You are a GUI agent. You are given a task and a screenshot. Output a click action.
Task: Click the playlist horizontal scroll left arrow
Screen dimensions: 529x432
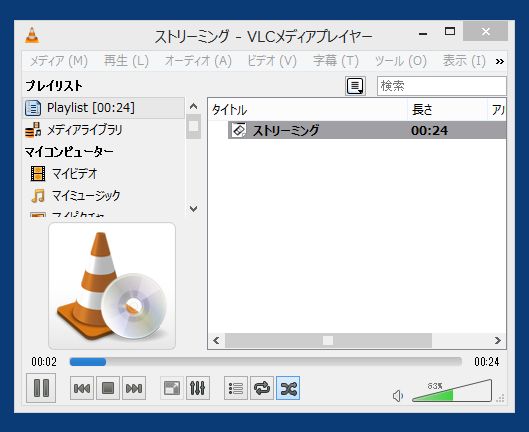pyautogui.click(x=216, y=341)
